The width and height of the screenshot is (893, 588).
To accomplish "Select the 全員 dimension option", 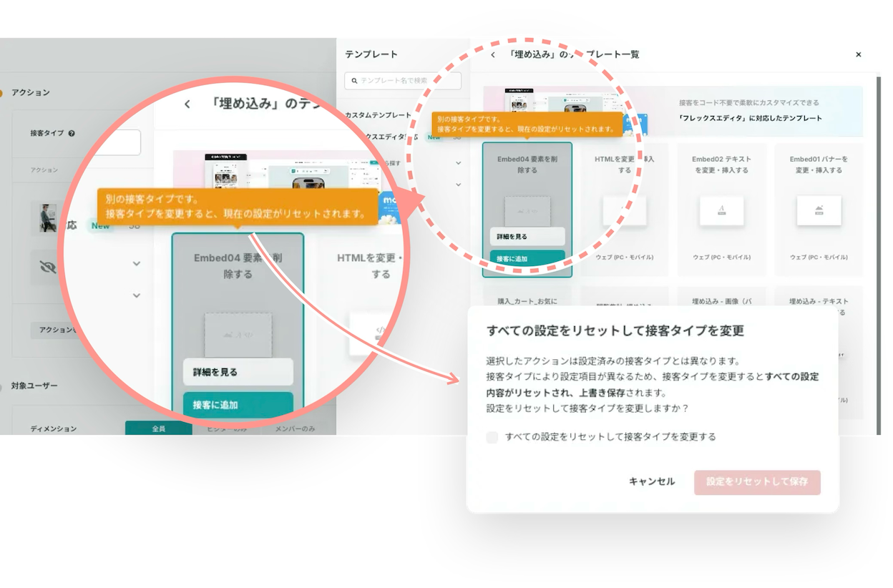I will point(159,428).
